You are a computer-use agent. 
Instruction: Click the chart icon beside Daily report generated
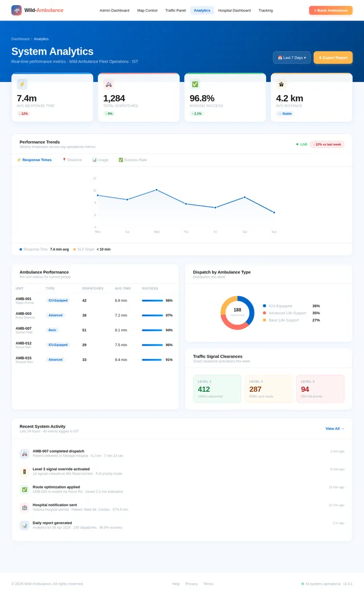pyautogui.click(x=24, y=525)
